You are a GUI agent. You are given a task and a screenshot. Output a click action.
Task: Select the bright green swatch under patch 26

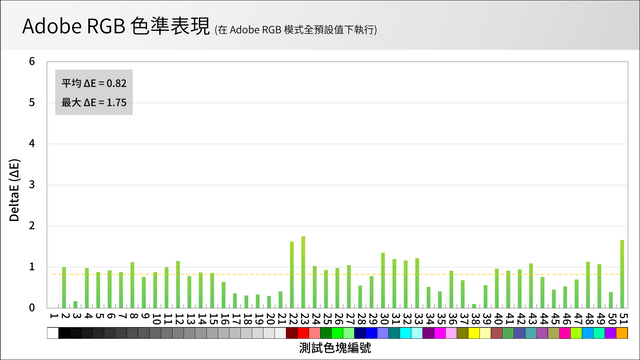[x=337, y=333]
